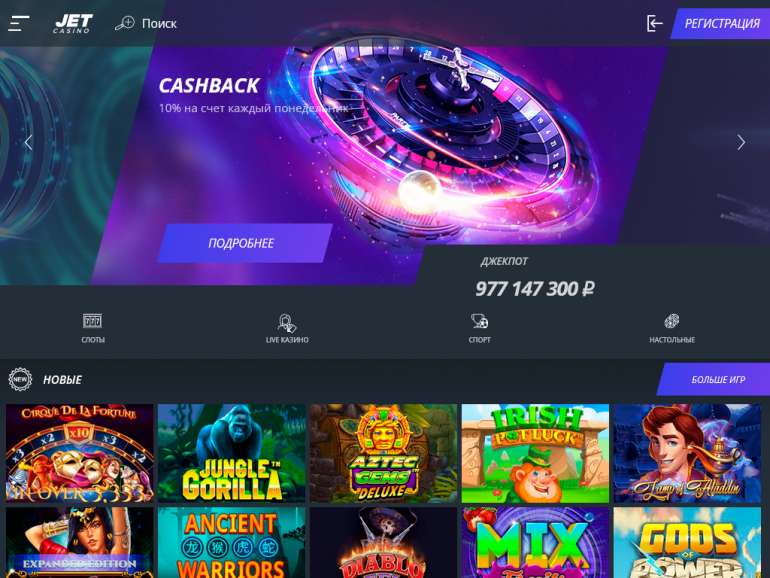
Task: Open the Irish Pot Luck game
Action: point(535,453)
